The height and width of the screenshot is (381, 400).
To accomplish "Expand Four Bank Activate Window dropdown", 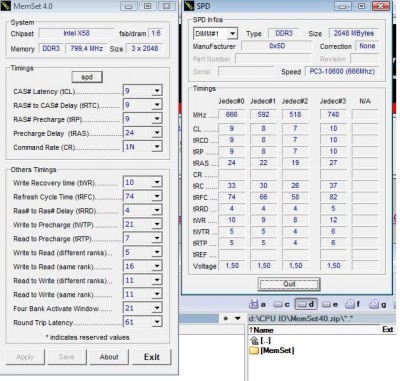I will pos(157,308).
